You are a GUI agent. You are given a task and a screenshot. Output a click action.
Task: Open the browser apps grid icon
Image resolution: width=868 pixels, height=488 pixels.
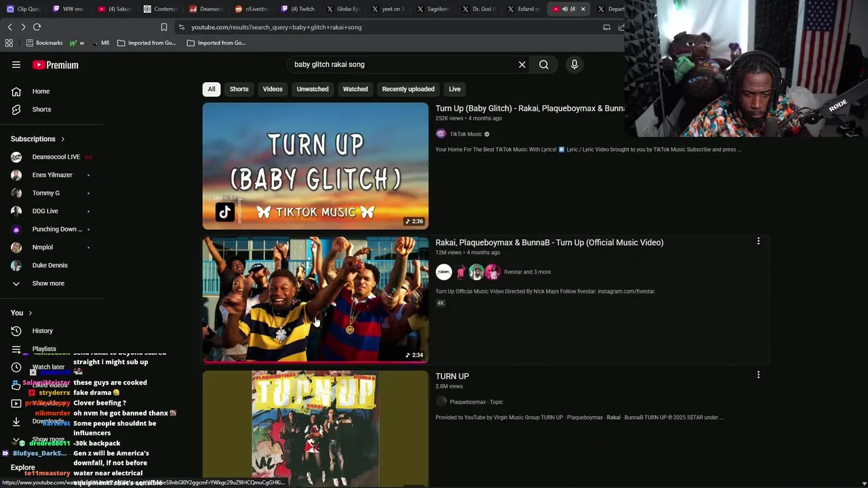pyautogui.click(x=9, y=43)
